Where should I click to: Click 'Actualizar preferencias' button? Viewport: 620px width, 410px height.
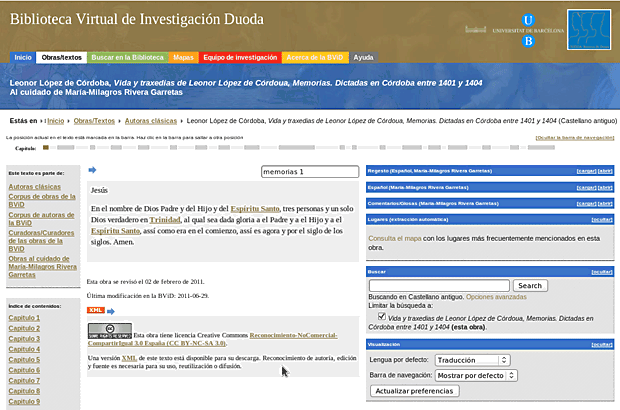pos(412,390)
